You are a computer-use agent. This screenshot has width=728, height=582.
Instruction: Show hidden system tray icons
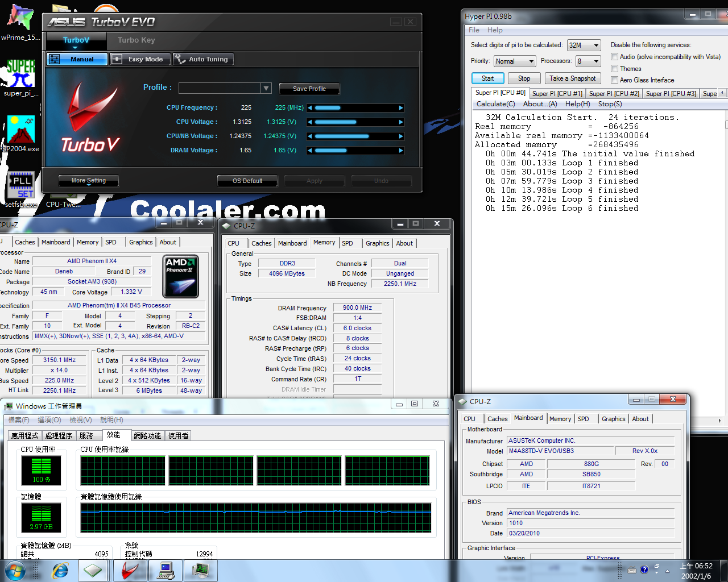[x=668, y=570]
